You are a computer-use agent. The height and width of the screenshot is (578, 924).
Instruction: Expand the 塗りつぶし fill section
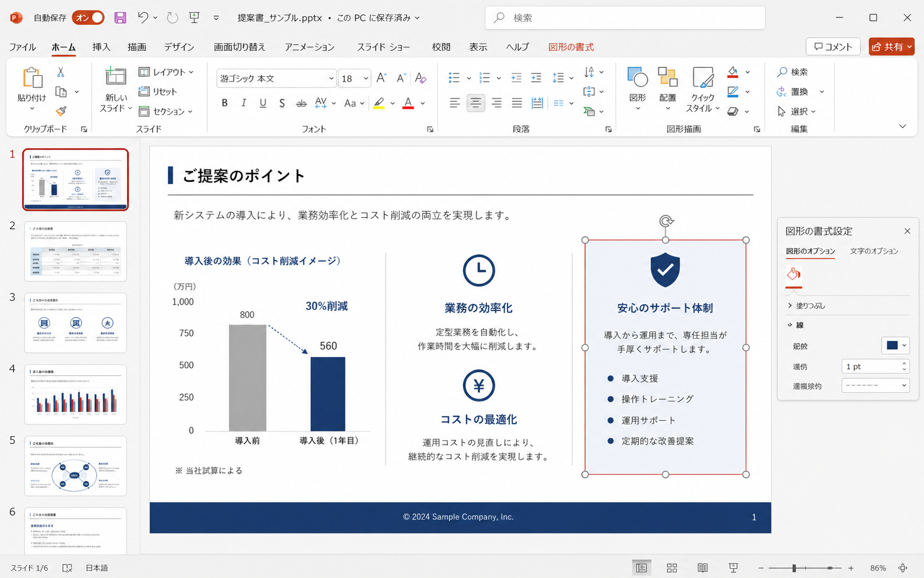(806, 305)
